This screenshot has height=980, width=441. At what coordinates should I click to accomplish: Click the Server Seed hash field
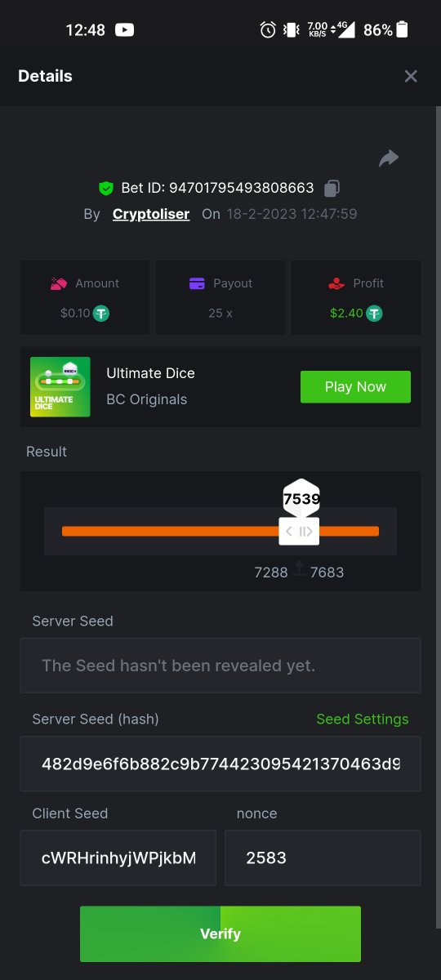pos(220,764)
